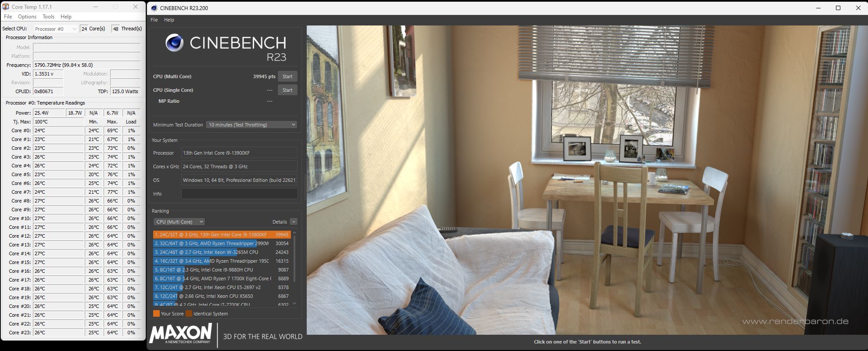Image resolution: width=868 pixels, height=351 pixels.
Task: Click the orange Your Score legend swatch
Action: point(156,314)
